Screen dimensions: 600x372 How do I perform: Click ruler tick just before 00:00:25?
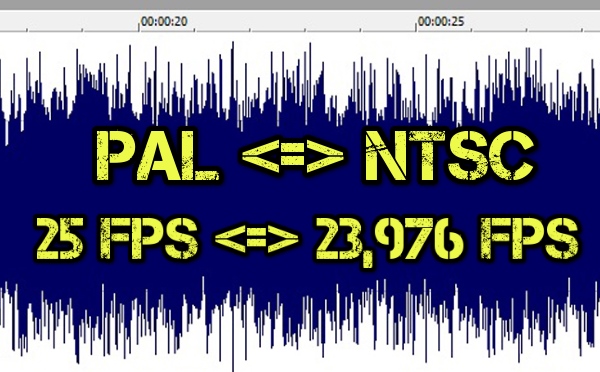click(x=361, y=29)
